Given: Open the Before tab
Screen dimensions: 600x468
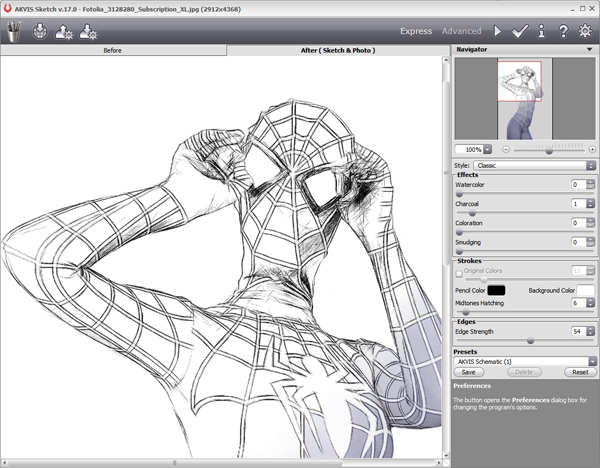Looking at the screenshot, I should tap(112, 50).
